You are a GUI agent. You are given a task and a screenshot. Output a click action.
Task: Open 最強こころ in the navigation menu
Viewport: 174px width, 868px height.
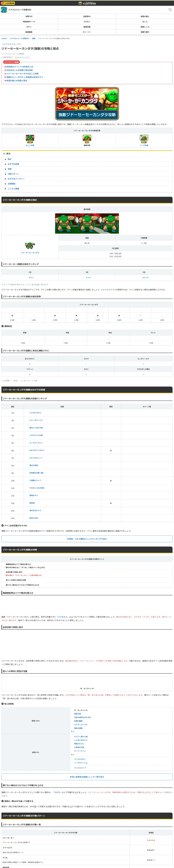coord(145,27)
